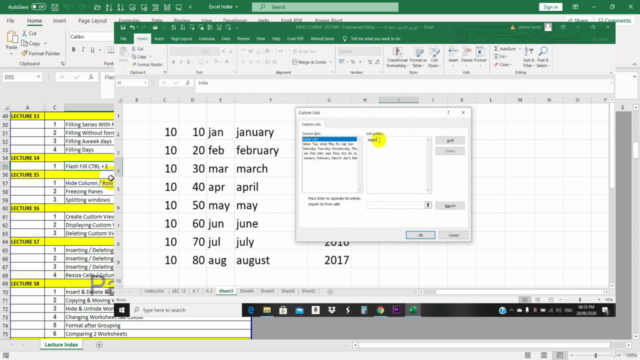Screen dimensions: 640x360
Task: Click Tell me what you want to do
Action: coord(375,39)
